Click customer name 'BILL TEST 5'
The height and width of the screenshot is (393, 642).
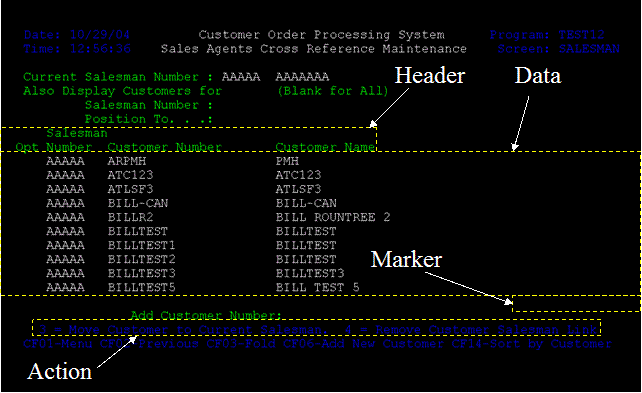point(317,287)
